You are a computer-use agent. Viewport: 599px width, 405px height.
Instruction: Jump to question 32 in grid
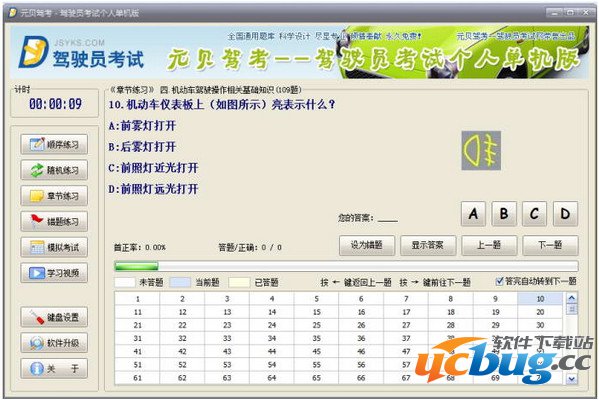point(182,338)
